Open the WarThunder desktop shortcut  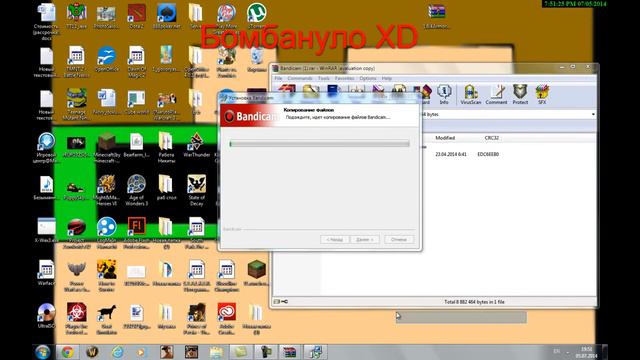click(x=196, y=145)
